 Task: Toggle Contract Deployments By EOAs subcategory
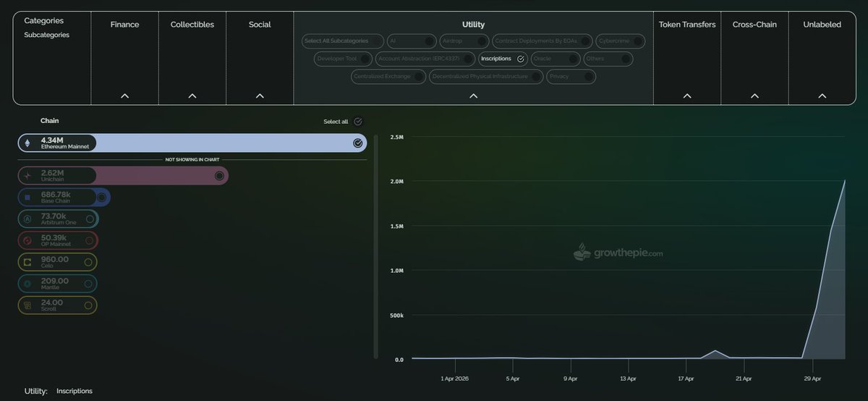click(x=542, y=41)
